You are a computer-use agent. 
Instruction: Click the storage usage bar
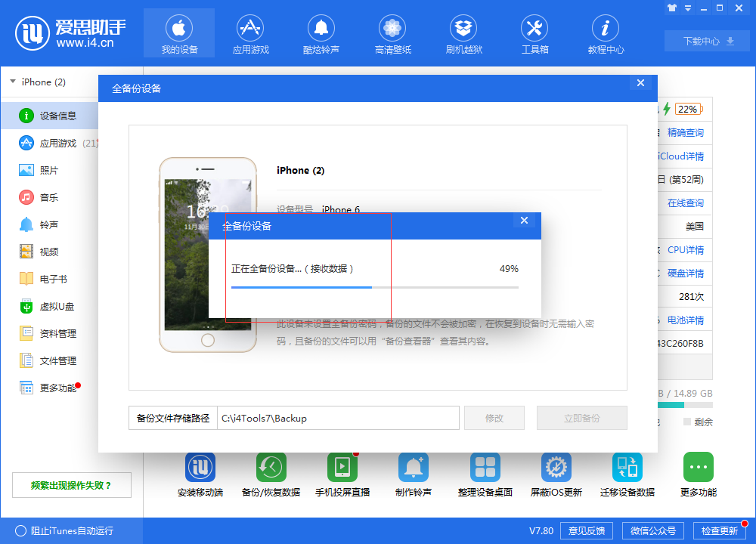[x=685, y=405]
